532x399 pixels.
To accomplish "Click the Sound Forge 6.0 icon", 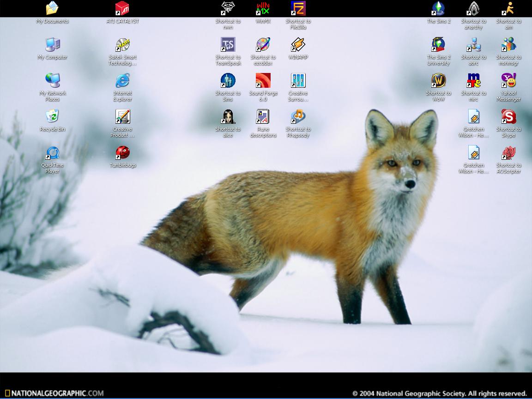I will 263,81.
